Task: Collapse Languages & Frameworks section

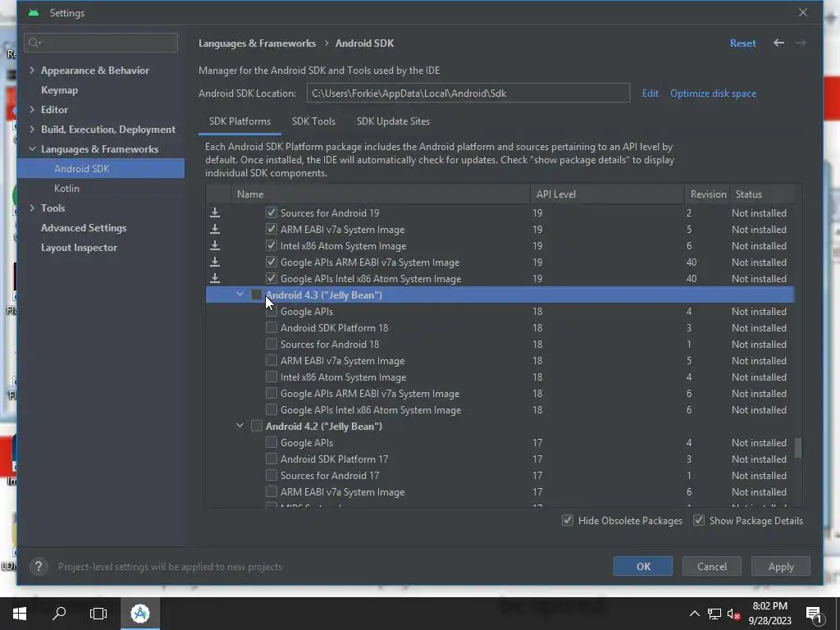Action: click(x=32, y=149)
